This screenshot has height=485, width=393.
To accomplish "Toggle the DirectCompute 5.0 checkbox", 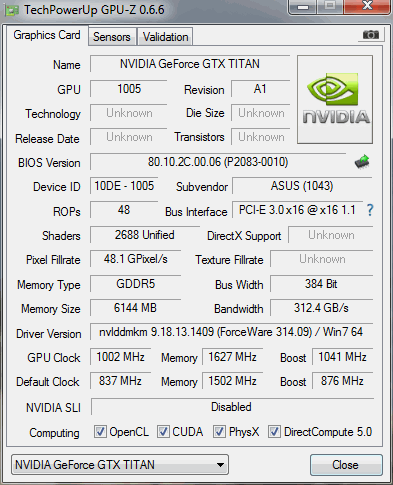I will 274,431.
